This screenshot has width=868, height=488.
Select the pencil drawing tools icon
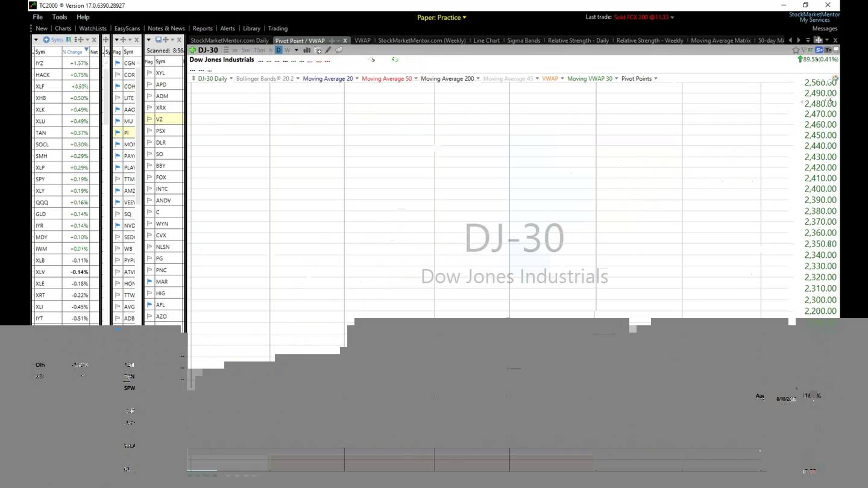tap(328, 50)
